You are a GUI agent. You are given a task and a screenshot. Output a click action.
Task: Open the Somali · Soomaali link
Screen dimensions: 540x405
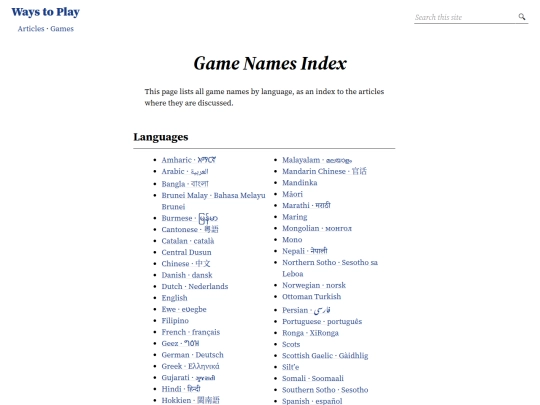point(313,378)
